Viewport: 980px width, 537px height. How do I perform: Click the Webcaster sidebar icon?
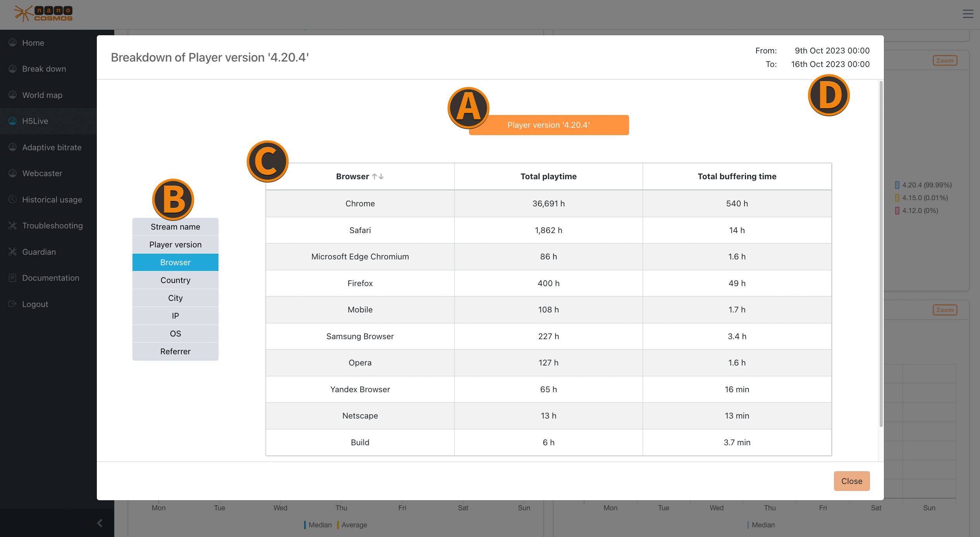(12, 173)
